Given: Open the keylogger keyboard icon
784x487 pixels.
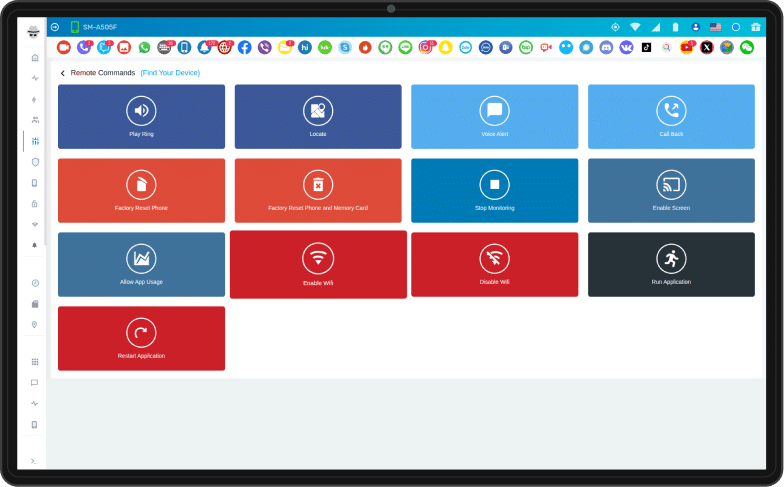Looking at the screenshot, I should coord(164,48).
